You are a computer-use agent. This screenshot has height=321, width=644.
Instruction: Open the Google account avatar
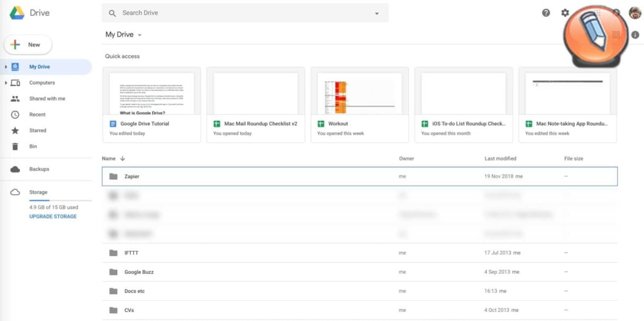[x=635, y=13]
